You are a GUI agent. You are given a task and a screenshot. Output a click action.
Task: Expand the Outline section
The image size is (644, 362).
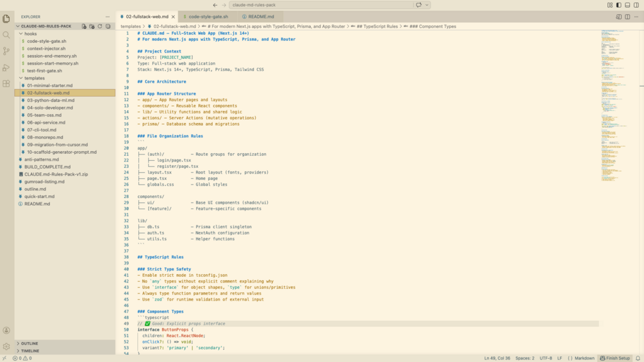[29, 343]
